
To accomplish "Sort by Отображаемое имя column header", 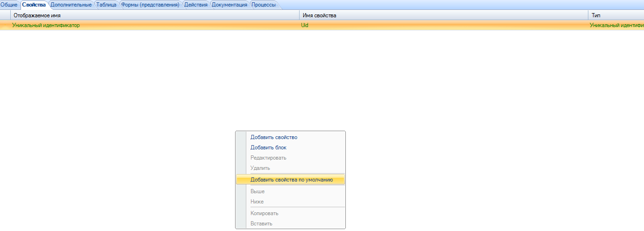I will pyautogui.click(x=155, y=15).
